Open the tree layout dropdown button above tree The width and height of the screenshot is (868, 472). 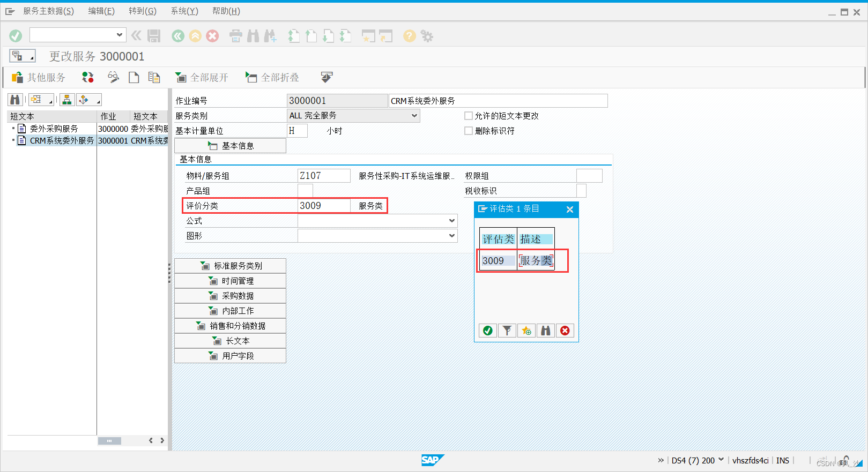(42, 100)
